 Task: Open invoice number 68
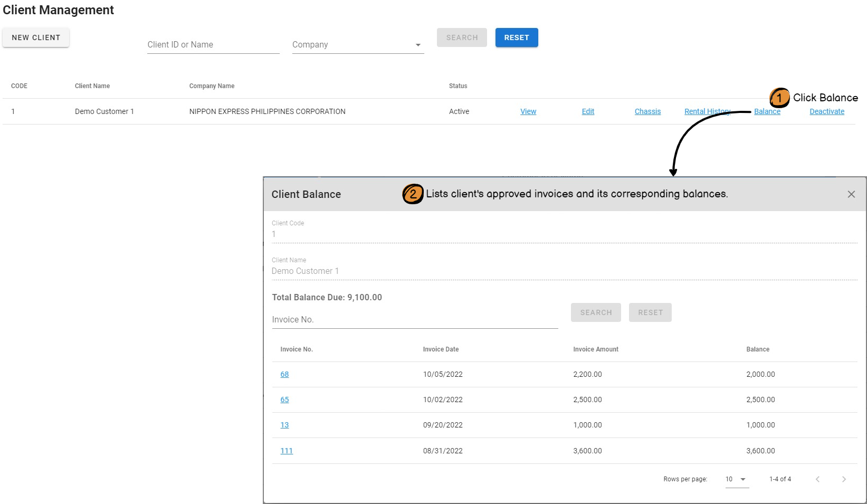tap(284, 374)
